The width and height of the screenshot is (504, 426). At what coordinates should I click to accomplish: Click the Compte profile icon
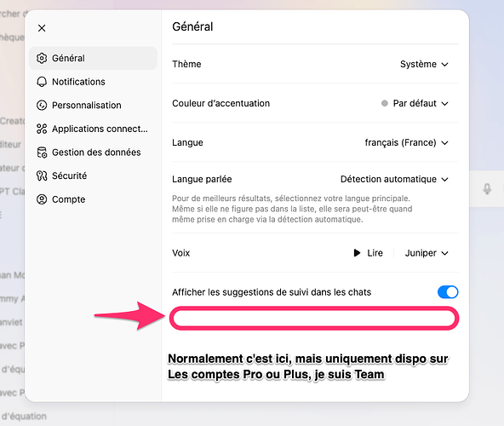click(42, 199)
